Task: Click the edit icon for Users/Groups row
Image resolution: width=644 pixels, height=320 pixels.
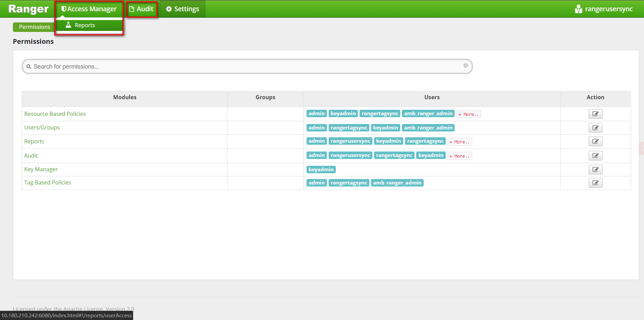Action: (x=595, y=128)
